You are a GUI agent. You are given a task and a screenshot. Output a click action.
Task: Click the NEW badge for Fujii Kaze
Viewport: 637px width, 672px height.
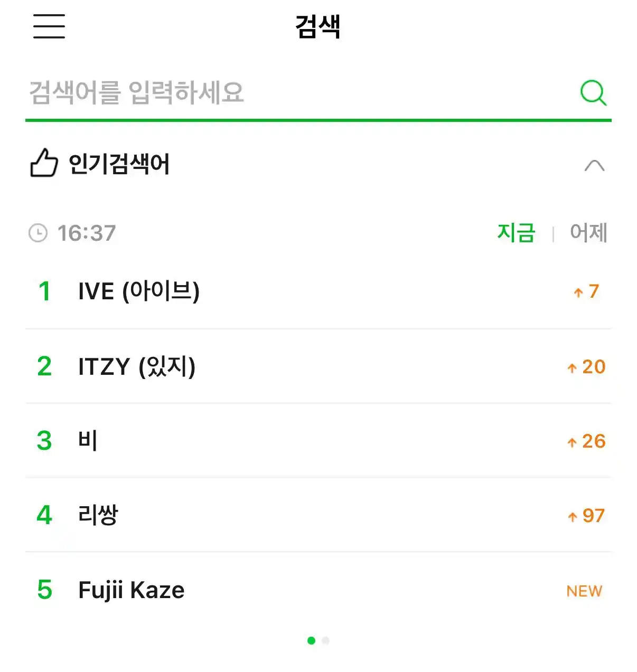pyautogui.click(x=584, y=591)
